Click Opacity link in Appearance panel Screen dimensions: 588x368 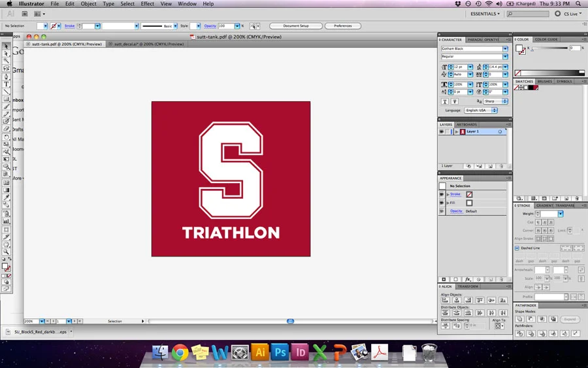(x=456, y=211)
